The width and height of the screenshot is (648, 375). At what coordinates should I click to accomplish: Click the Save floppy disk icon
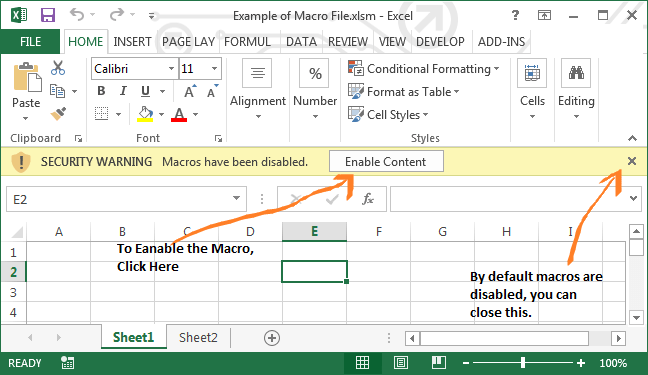point(48,16)
